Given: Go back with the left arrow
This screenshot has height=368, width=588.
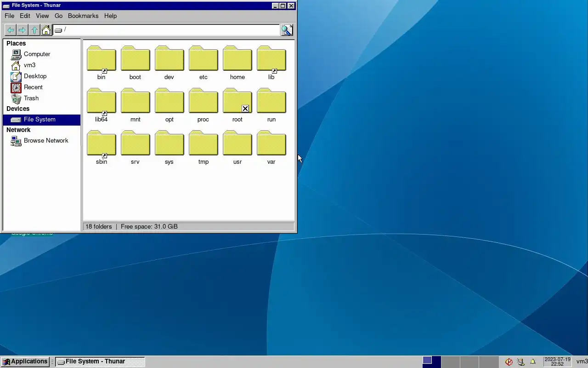Looking at the screenshot, I should tap(10, 30).
